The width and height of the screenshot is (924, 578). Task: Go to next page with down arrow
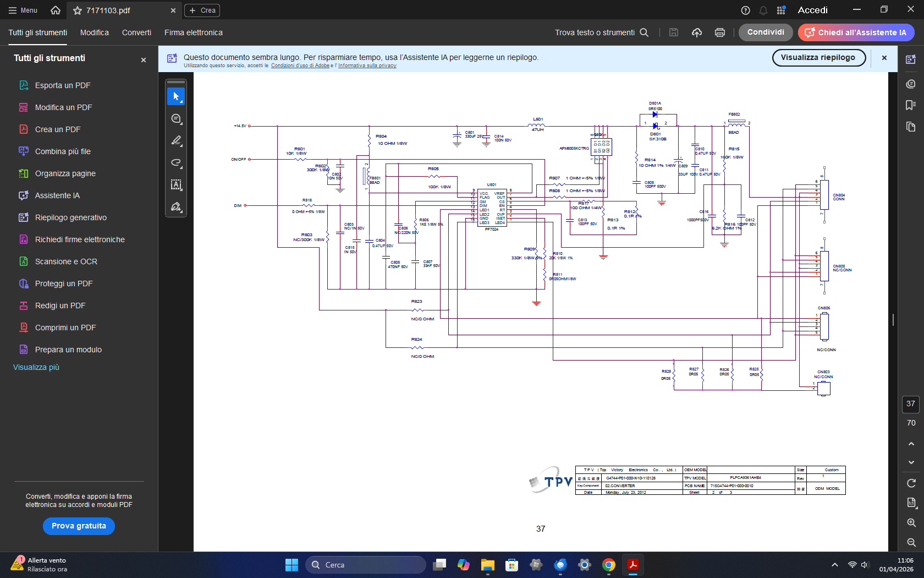click(x=911, y=462)
